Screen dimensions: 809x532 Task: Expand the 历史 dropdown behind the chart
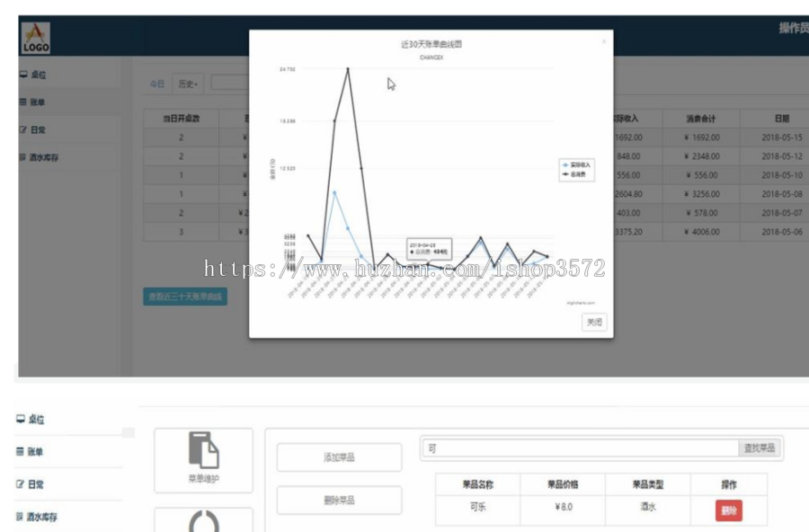(188, 84)
